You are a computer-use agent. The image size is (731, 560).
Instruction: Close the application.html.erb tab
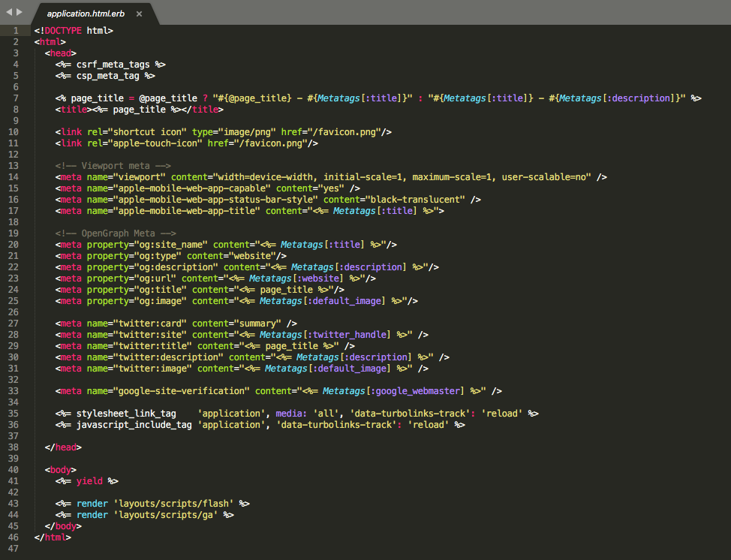coord(139,14)
